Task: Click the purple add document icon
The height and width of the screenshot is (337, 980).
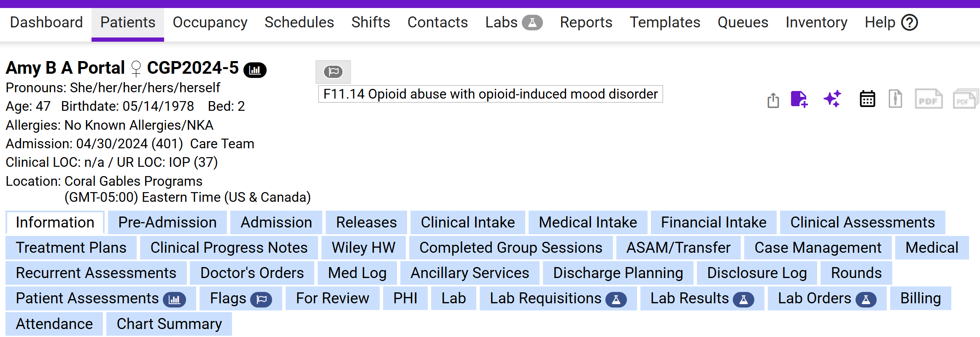Action: point(799,99)
